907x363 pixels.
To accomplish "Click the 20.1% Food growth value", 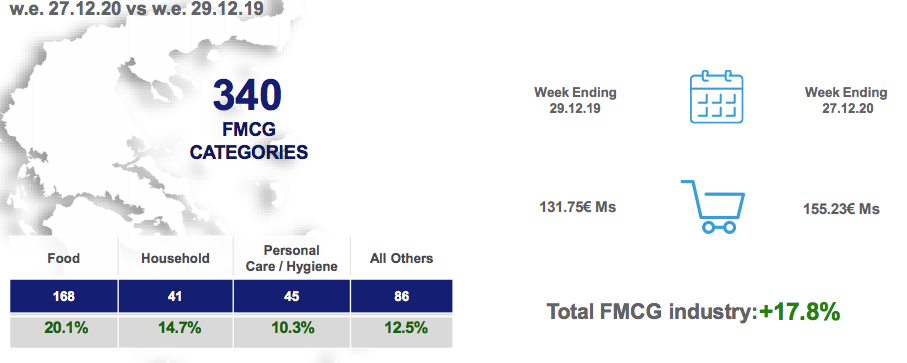I will coord(66,328).
